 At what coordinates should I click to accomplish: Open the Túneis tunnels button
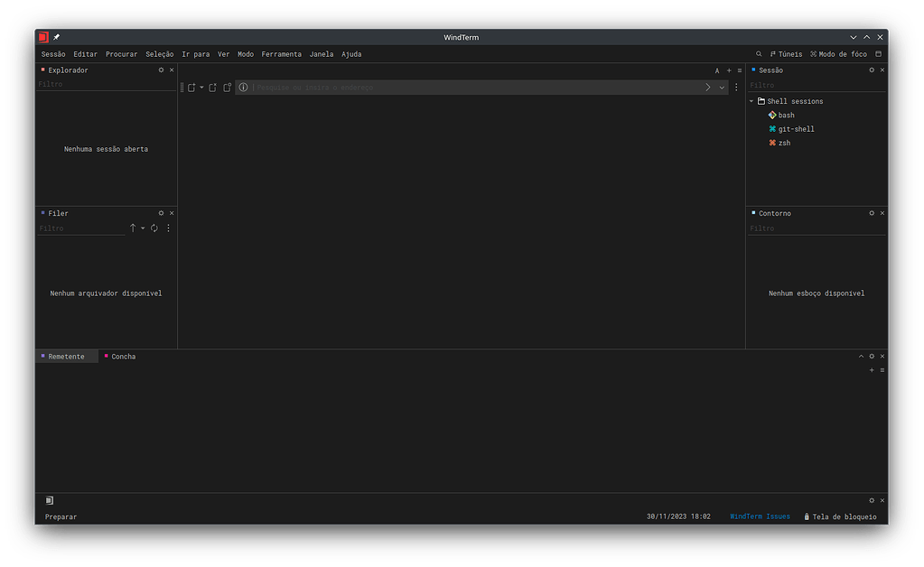point(786,54)
